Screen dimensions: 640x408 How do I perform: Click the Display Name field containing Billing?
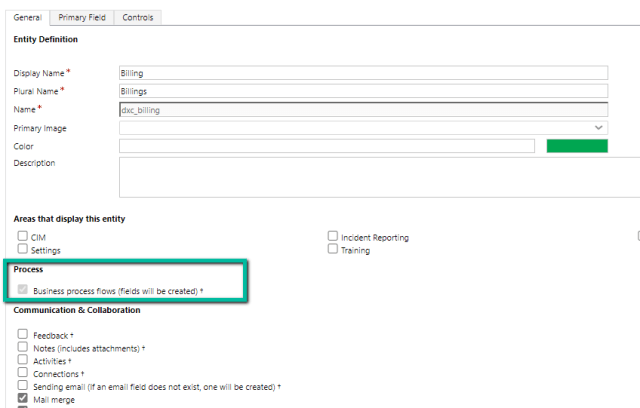click(x=363, y=73)
